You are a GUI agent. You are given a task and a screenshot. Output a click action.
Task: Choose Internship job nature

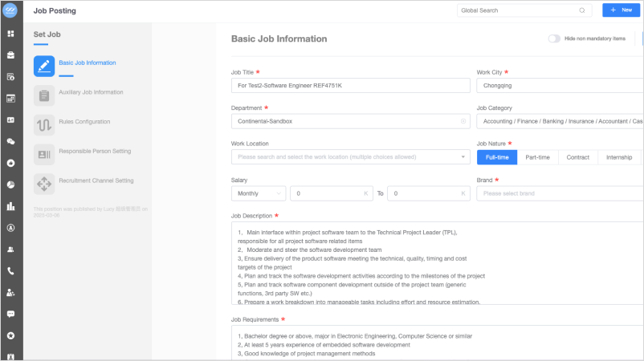(618, 157)
